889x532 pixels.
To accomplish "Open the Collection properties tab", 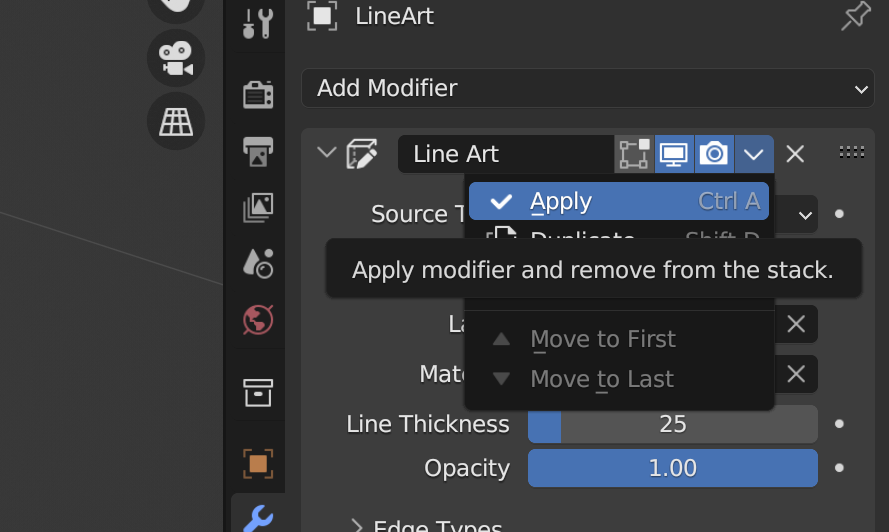I will click(258, 392).
